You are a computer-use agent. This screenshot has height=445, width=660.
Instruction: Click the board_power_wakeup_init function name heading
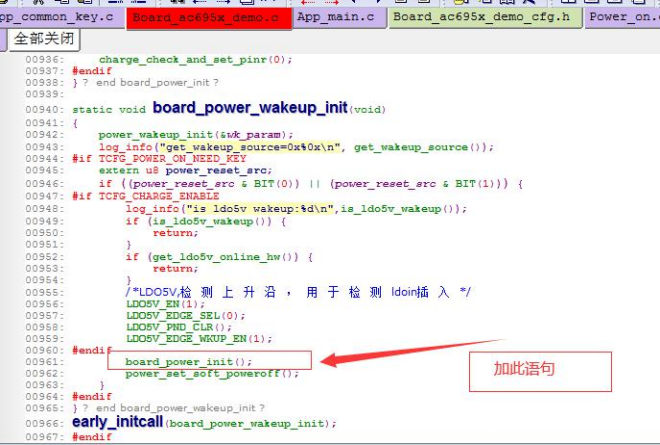[250, 108]
